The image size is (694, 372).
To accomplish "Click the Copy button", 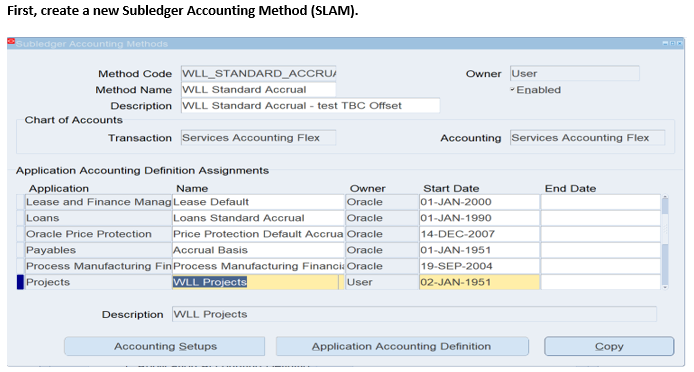I will pos(609,346).
